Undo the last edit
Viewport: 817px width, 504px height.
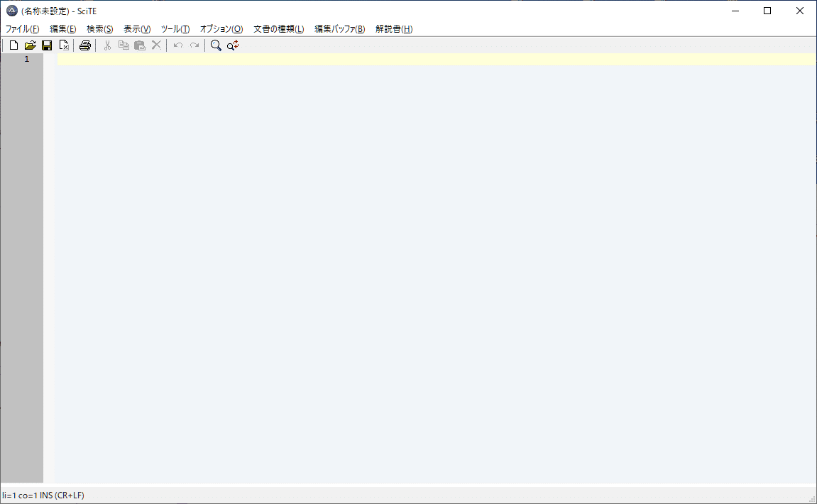tap(177, 45)
